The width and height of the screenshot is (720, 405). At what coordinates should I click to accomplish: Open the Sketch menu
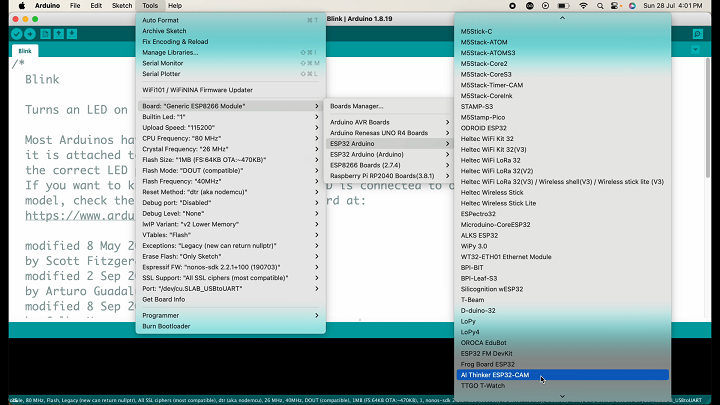[x=122, y=6]
